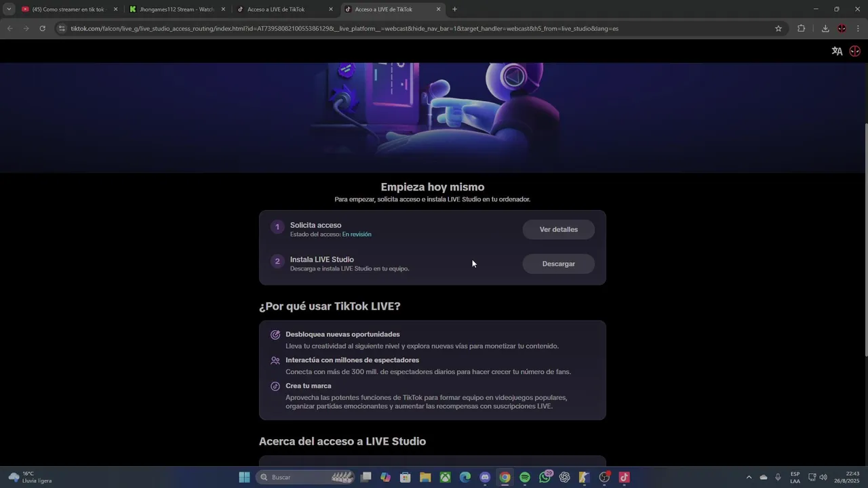Show hidden system tray icons
Viewport: 868px width, 488px height.
(x=749, y=477)
